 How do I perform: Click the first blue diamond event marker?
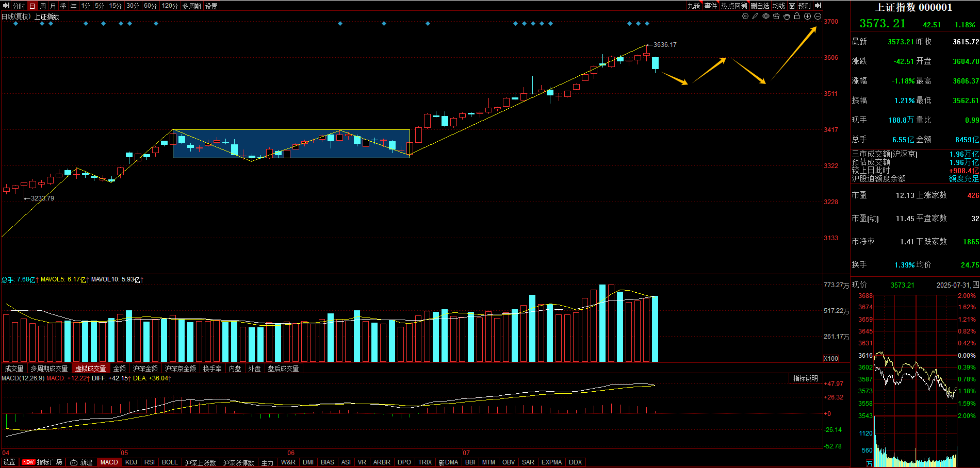pos(15,23)
